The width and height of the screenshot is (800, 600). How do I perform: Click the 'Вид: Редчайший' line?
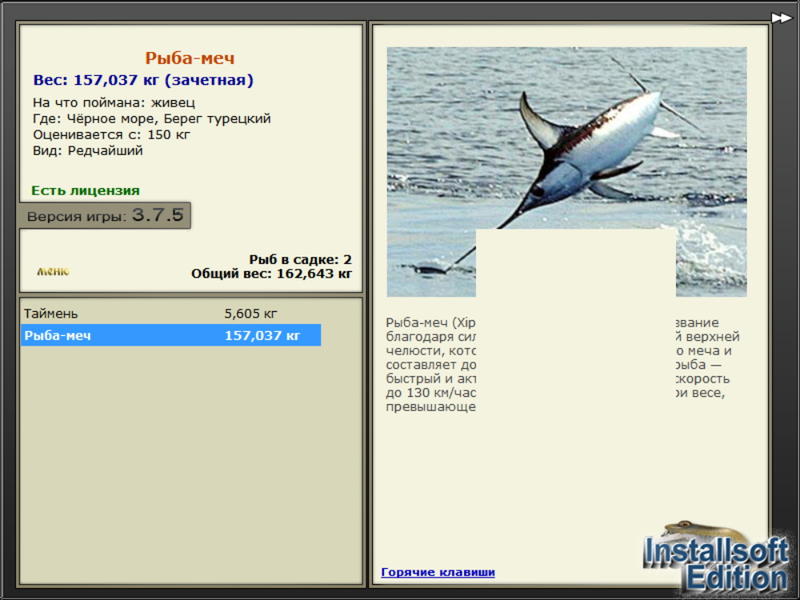88,151
